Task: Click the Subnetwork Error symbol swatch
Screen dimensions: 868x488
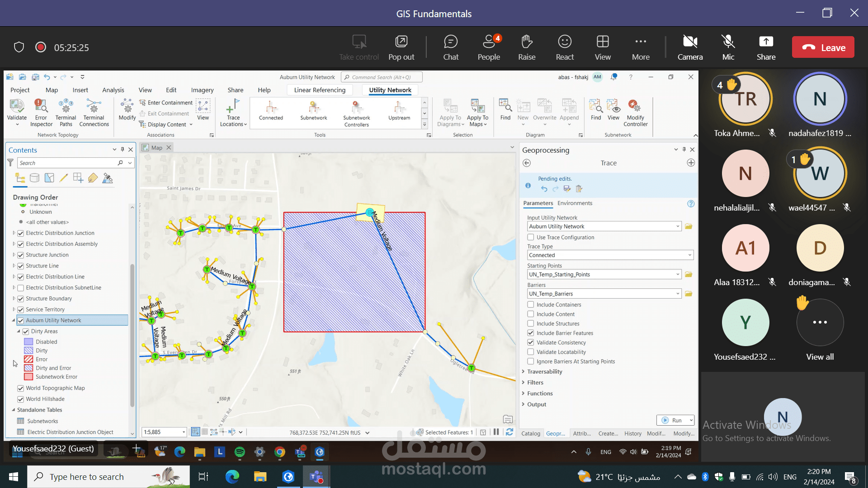Action: tap(28, 377)
